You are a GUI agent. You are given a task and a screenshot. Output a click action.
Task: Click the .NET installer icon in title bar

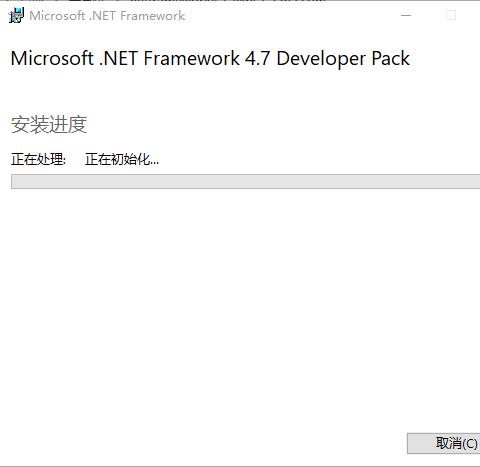16,16
